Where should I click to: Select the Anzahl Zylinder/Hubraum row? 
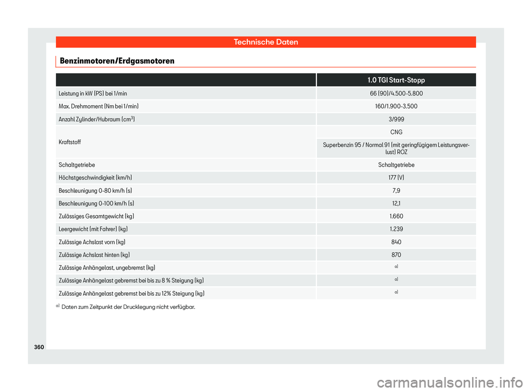pos(265,119)
